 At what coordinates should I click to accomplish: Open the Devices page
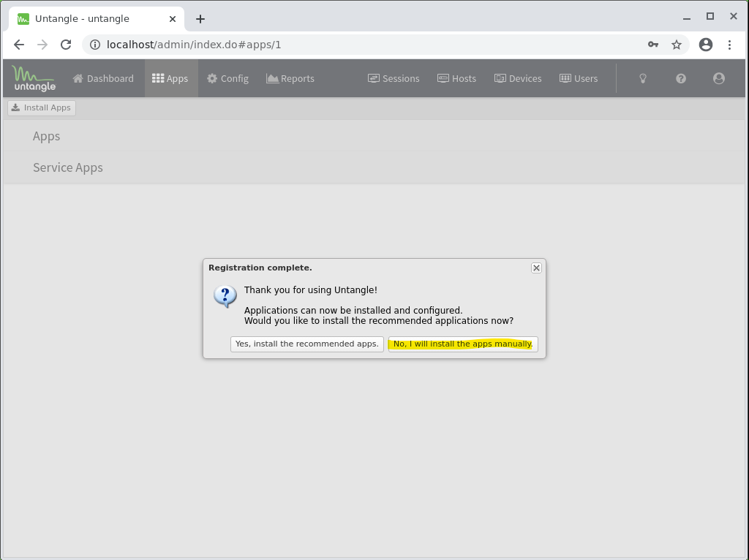[x=518, y=78]
